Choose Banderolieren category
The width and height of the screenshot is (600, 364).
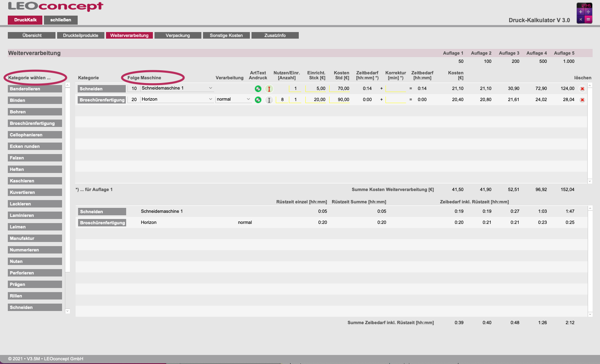[35, 89]
